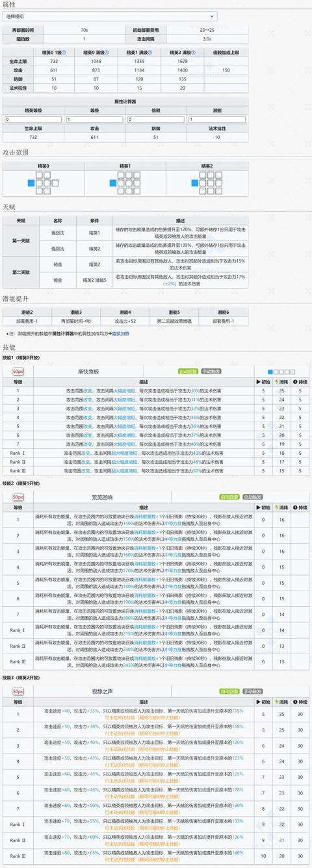Open the 选择模组 module dropdown
The height and width of the screenshot is (868, 312).
coord(110,16)
